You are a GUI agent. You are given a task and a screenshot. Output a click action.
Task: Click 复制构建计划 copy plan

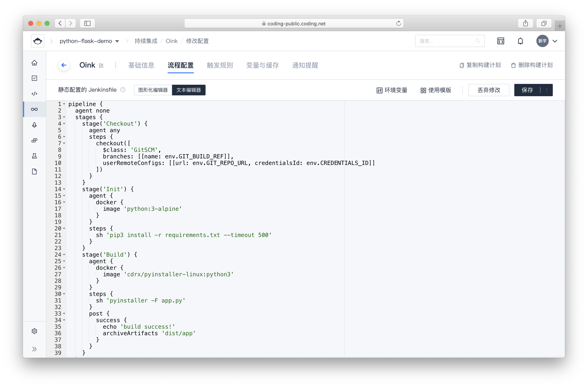480,65
